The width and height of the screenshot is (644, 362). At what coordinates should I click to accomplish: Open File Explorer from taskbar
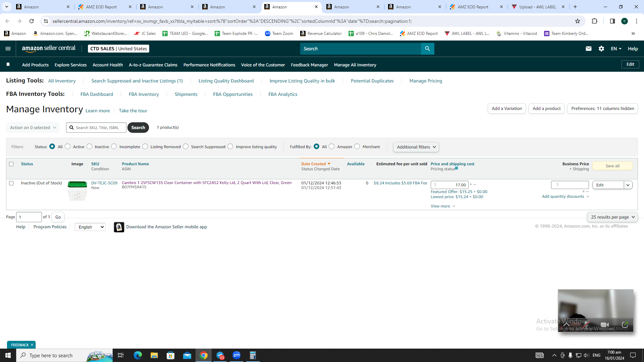(x=154, y=355)
